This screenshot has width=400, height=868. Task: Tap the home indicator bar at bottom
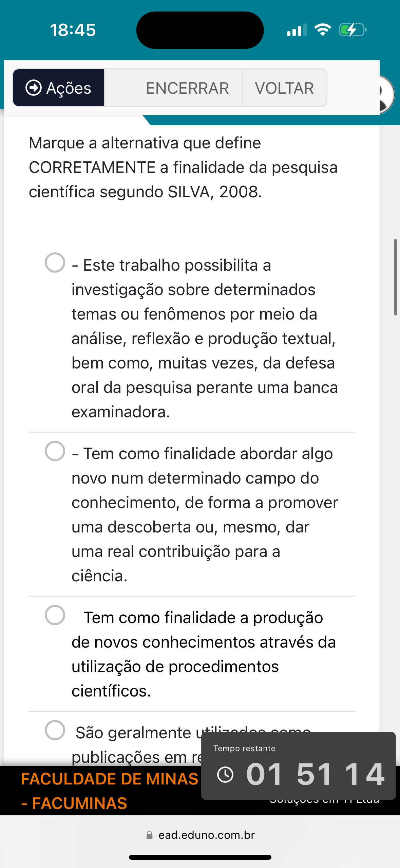pyautogui.click(x=200, y=857)
